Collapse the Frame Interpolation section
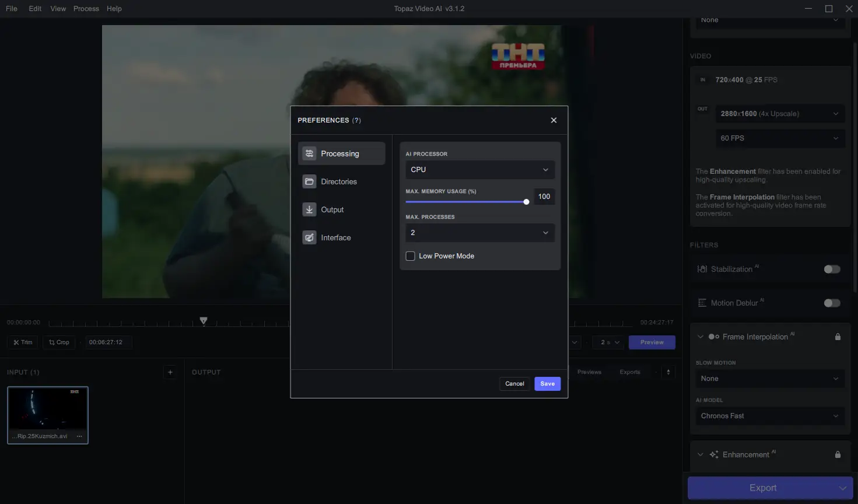858x504 pixels. (701, 337)
